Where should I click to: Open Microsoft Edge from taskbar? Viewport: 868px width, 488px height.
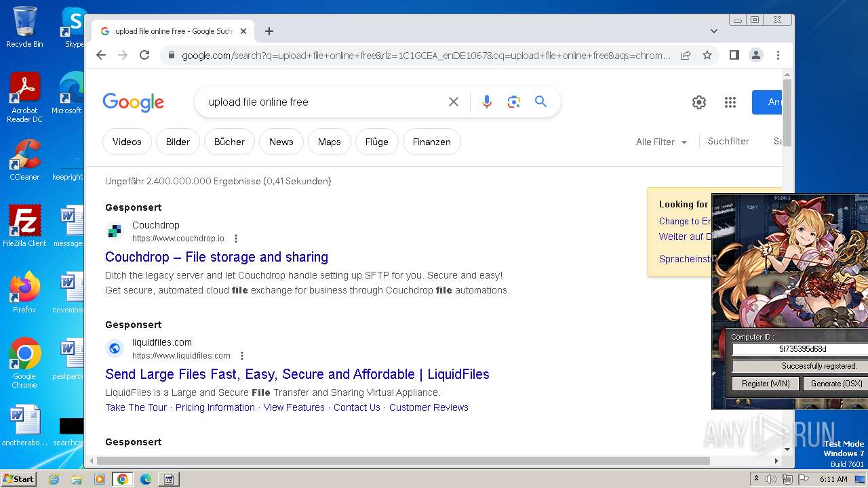146,479
